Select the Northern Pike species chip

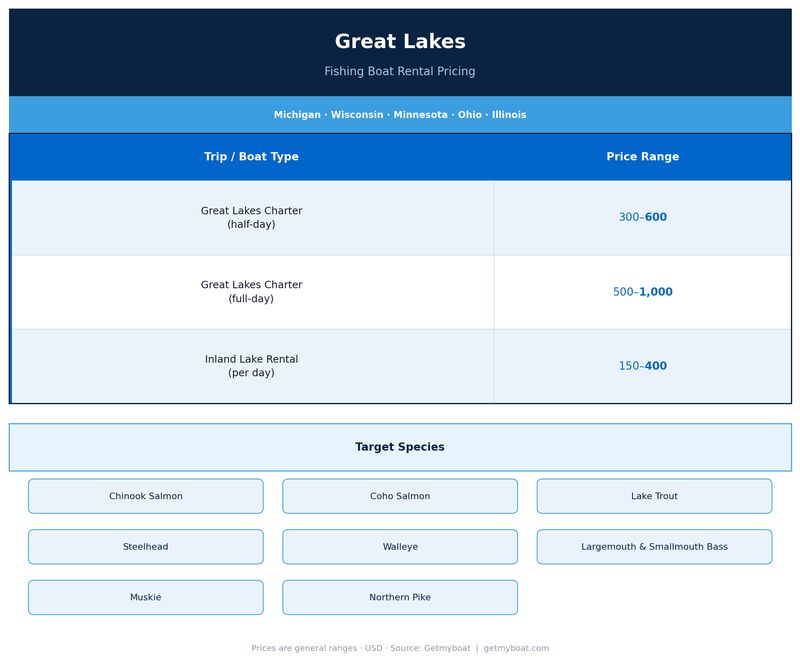400,597
